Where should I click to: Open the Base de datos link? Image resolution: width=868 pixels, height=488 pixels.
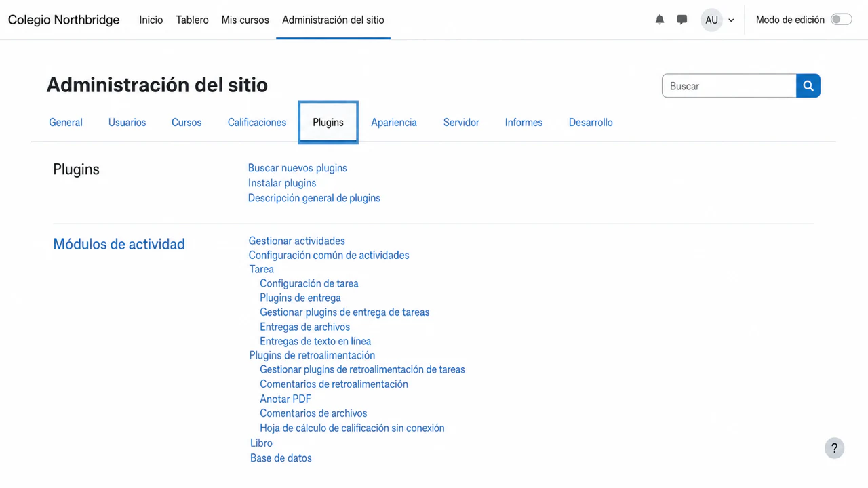[281, 458]
